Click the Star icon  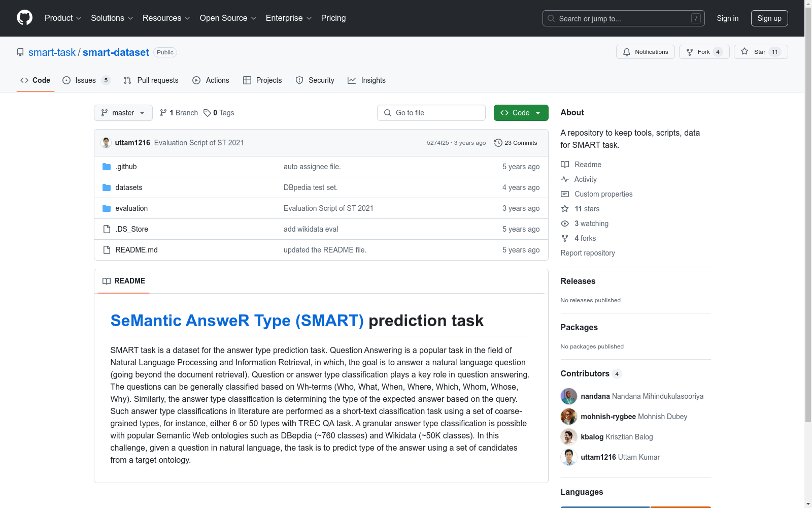pyautogui.click(x=745, y=51)
